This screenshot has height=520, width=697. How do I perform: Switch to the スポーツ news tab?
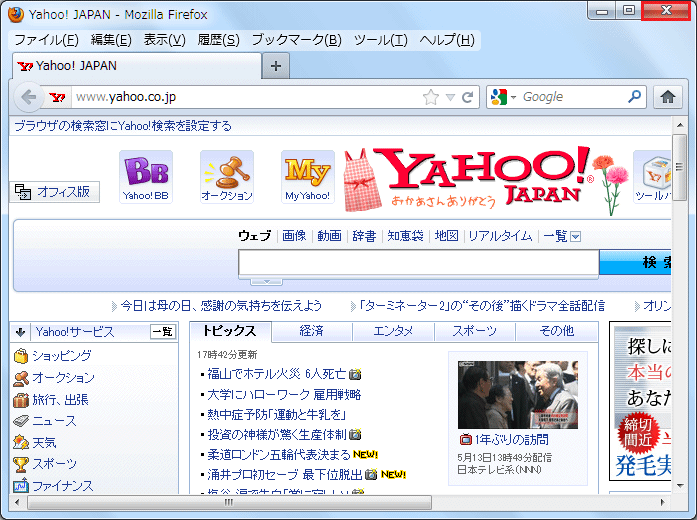[474, 331]
